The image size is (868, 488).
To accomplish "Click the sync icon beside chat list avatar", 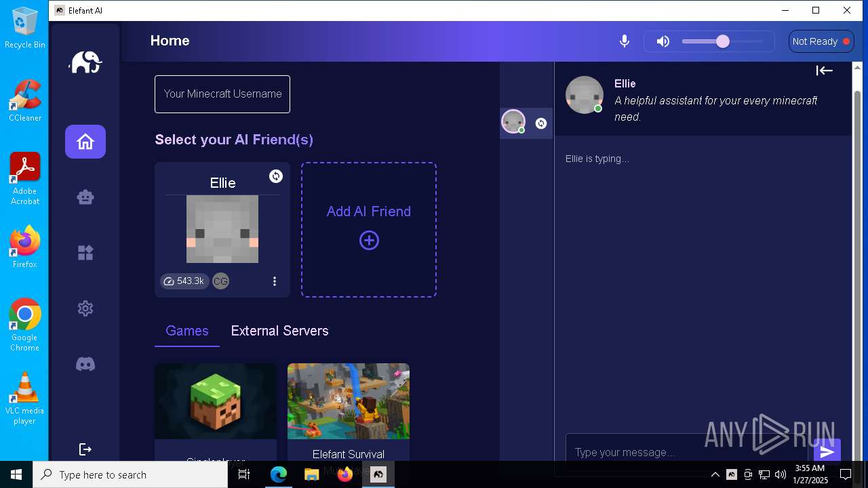I will click(541, 123).
